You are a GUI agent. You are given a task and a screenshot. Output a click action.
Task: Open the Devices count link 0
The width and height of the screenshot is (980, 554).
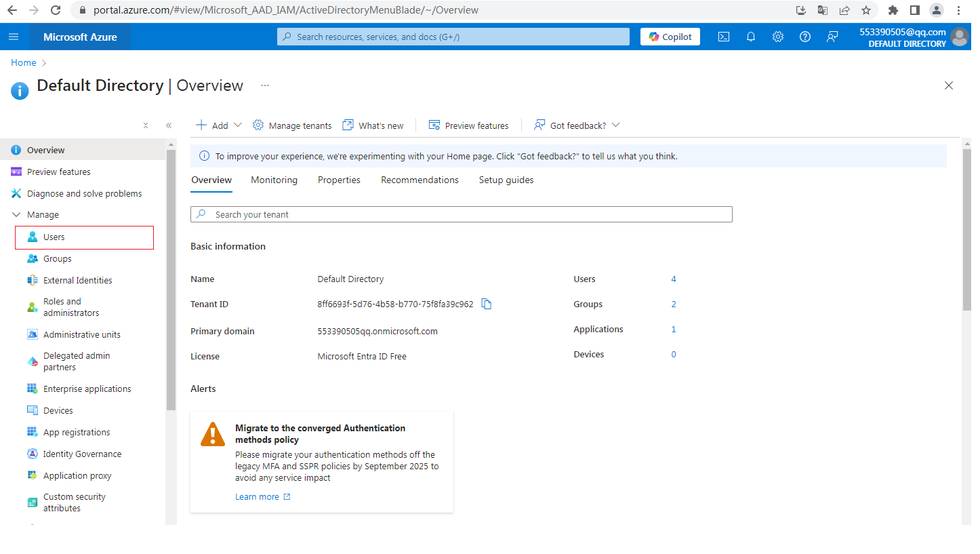pyautogui.click(x=674, y=355)
